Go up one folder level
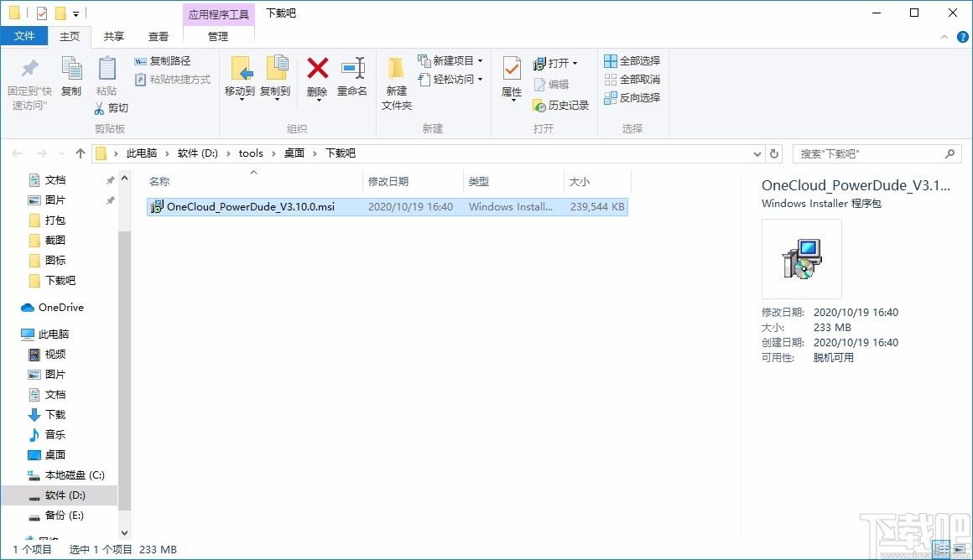 (x=80, y=153)
